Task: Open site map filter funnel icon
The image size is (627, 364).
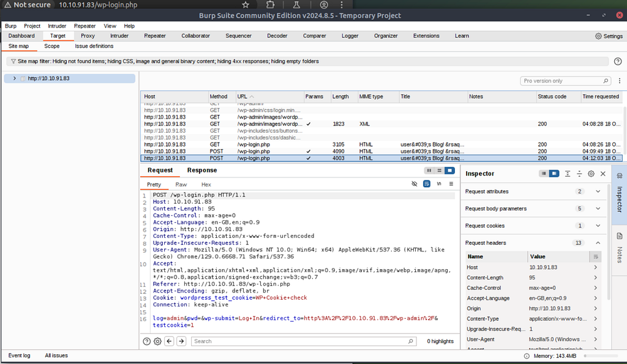Action: click(13, 62)
